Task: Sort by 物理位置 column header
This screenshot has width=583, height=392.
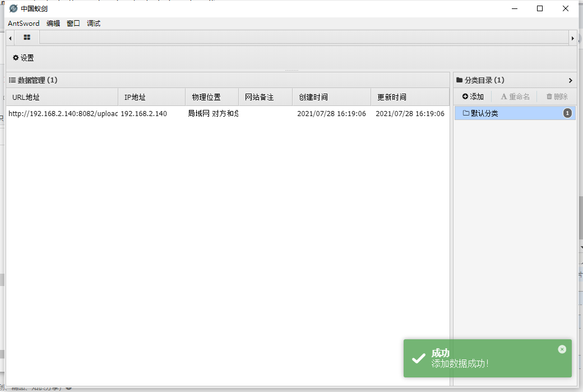Action: tap(212, 97)
